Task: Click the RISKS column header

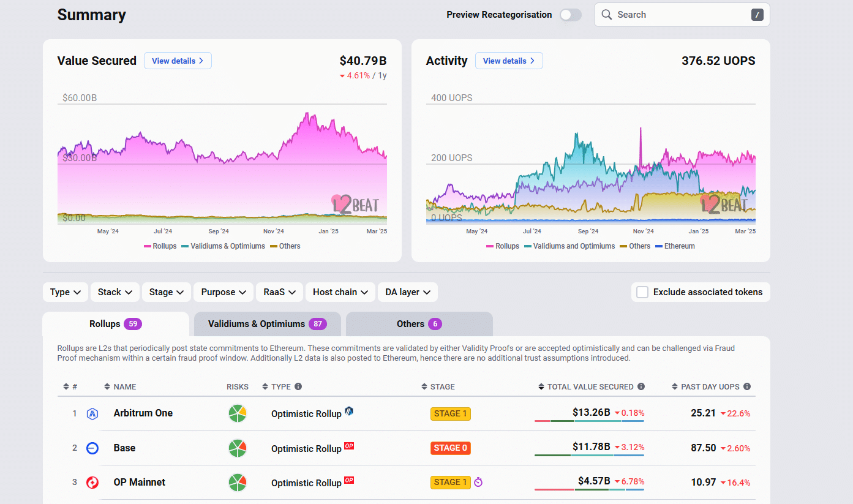Action: [x=238, y=386]
